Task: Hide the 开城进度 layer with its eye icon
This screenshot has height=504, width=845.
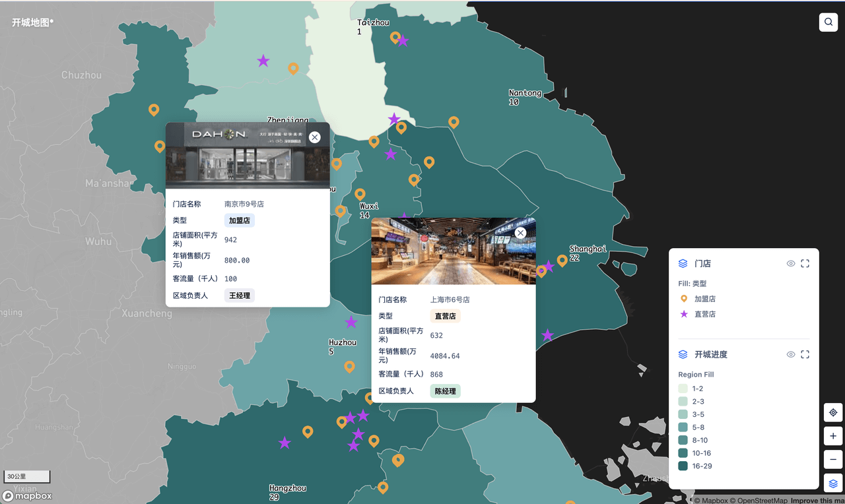Action: coord(790,354)
